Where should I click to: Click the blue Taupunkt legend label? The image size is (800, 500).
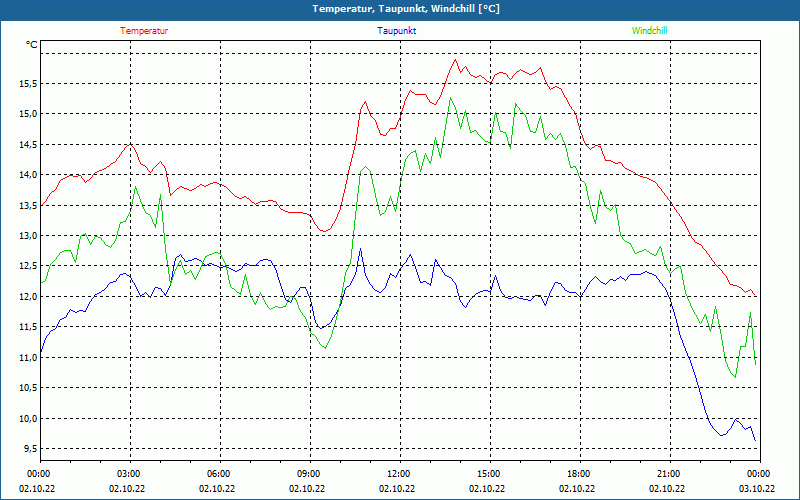click(396, 31)
